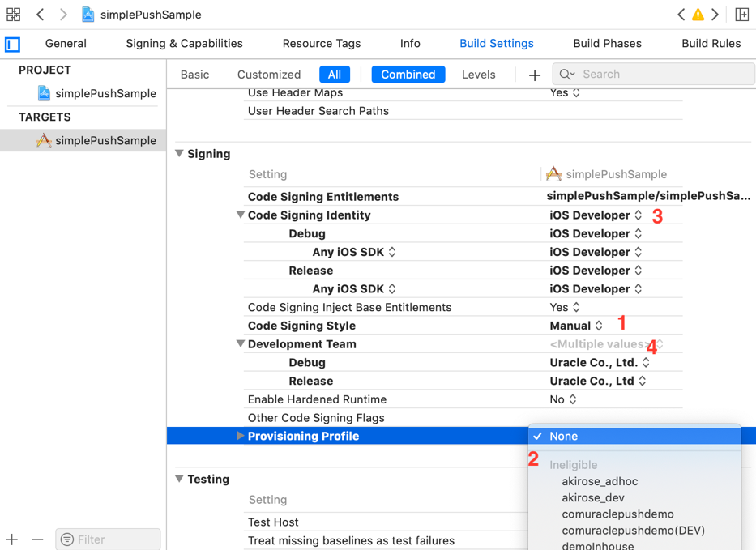Collapse Development Team row
This screenshot has width=756, height=550.
click(240, 344)
